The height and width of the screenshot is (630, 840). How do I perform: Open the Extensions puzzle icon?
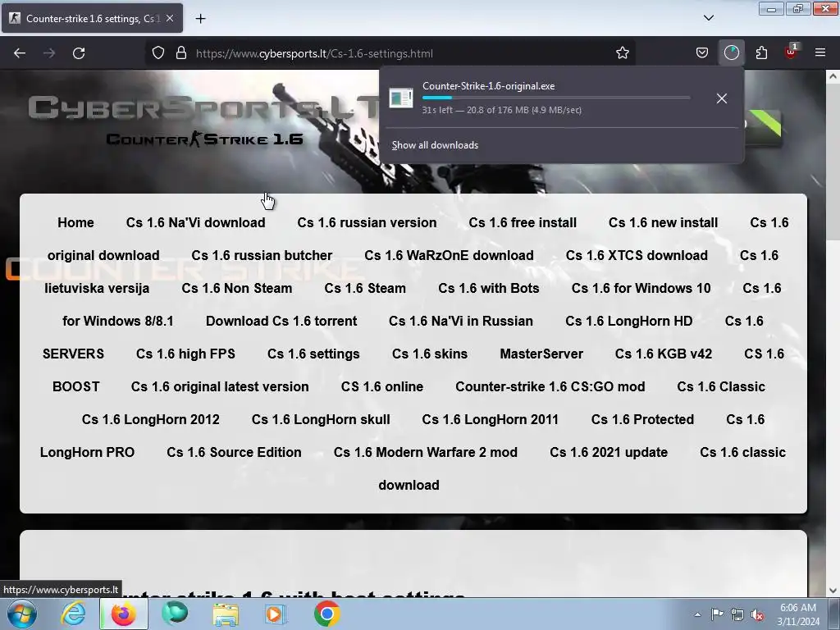point(761,53)
